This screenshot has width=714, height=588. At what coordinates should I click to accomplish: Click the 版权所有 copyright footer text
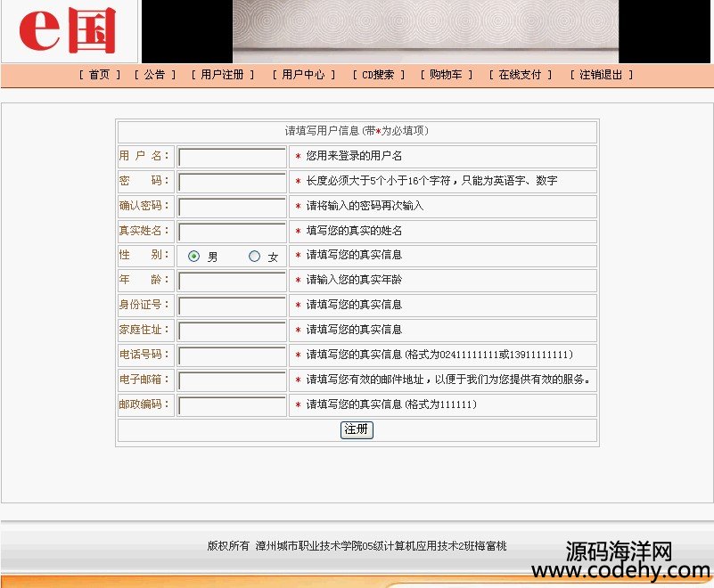tap(357, 545)
